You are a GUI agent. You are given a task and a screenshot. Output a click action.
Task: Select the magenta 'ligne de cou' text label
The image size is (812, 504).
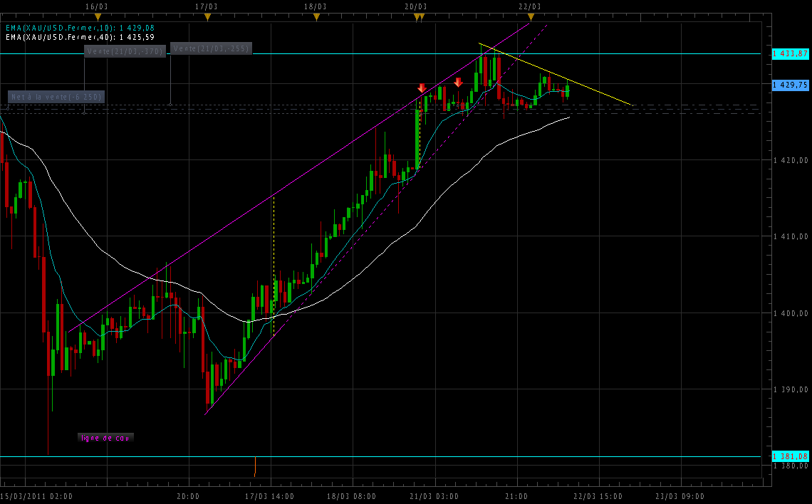(105, 438)
